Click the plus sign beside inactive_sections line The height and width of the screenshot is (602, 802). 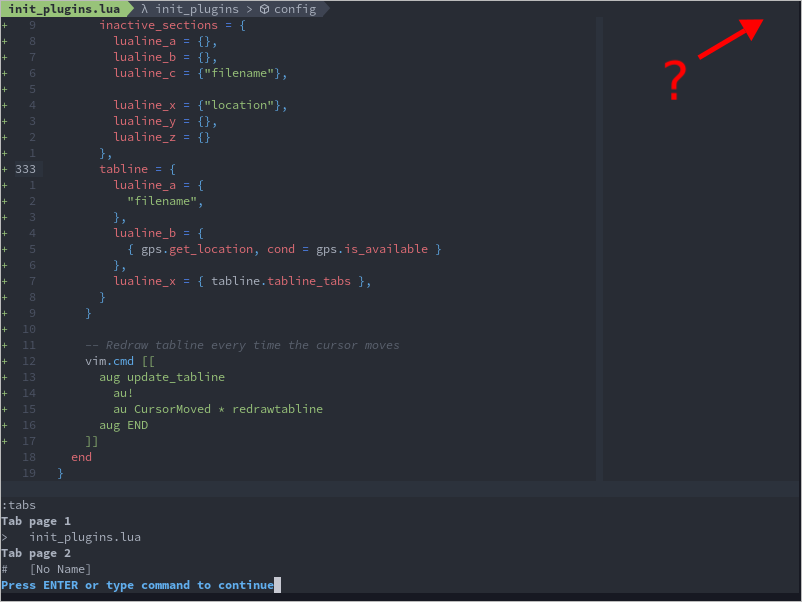(x=6, y=24)
